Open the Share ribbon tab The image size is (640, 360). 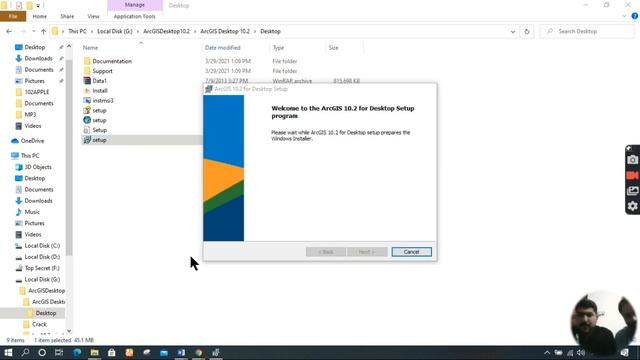coord(67,16)
